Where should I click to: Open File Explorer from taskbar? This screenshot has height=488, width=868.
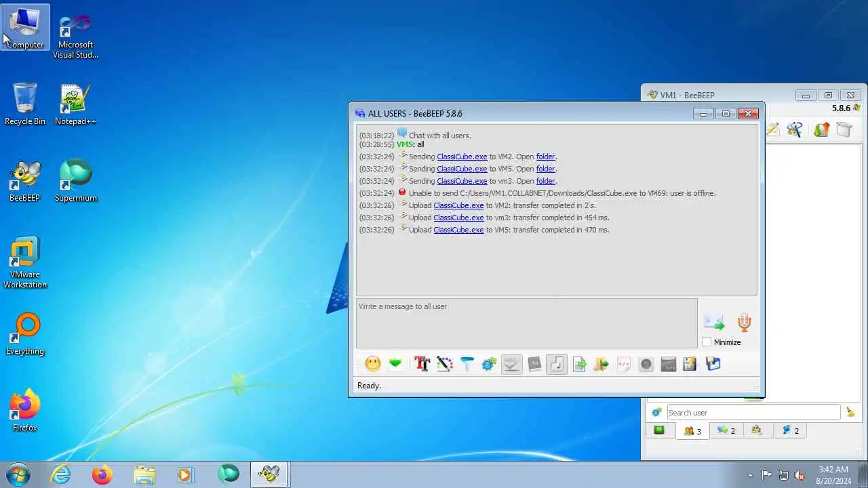pos(144,474)
